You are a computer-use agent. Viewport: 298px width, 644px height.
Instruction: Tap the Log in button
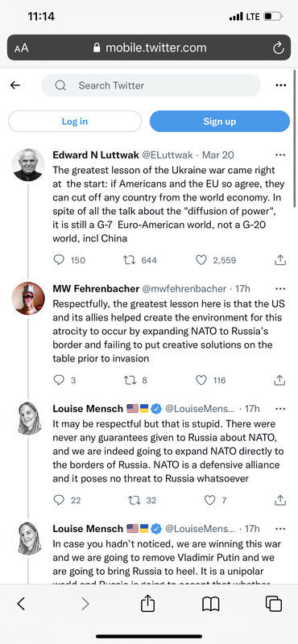pyautogui.click(x=75, y=122)
